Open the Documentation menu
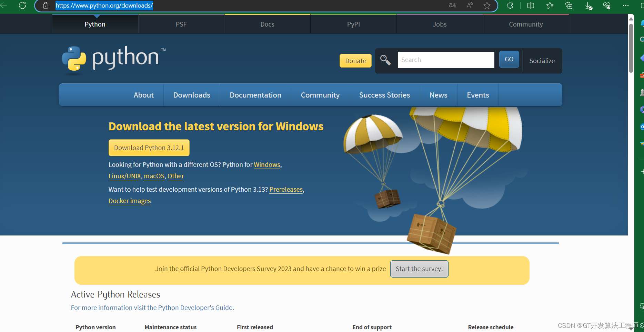Viewport: 644px width, 332px height. tap(255, 95)
